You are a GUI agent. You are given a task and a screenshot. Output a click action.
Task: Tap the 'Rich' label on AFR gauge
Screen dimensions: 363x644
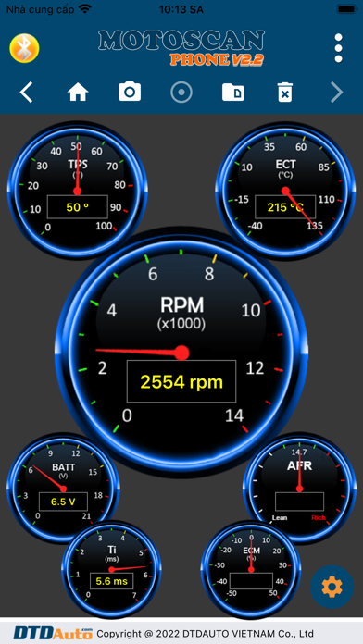click(x=319, y=517)
